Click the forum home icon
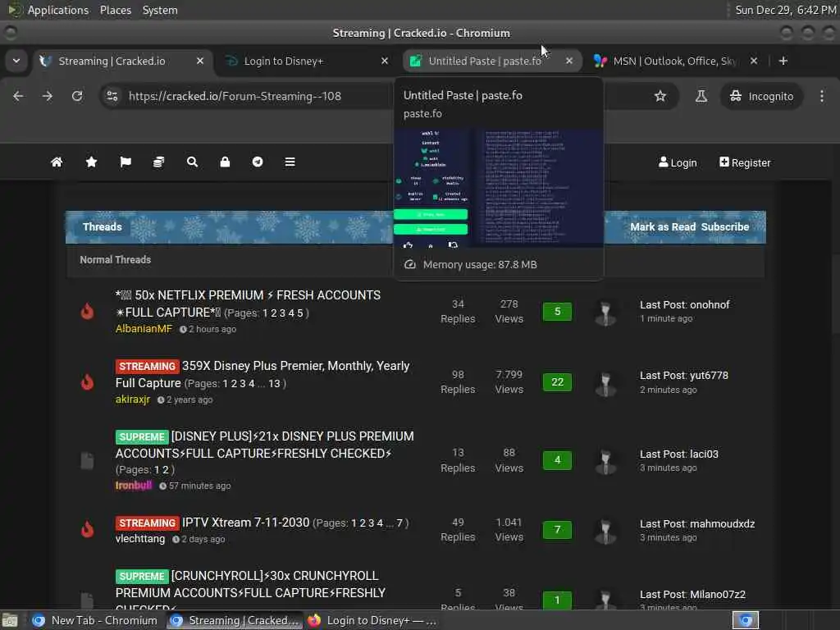This screenshot has height=630, width=840. click(x=57, y=162)
